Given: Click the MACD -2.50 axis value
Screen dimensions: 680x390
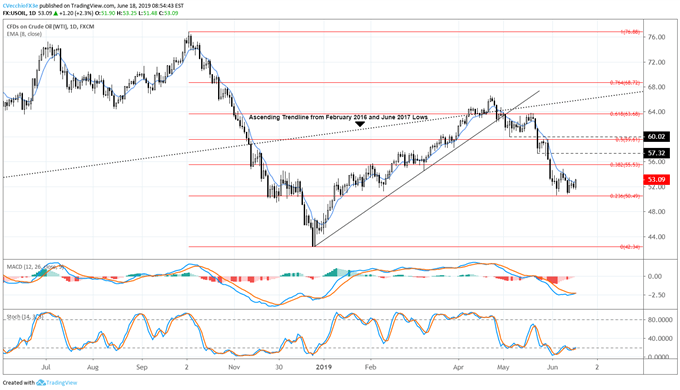Looking at the screenshot, I should click(656, 295).
